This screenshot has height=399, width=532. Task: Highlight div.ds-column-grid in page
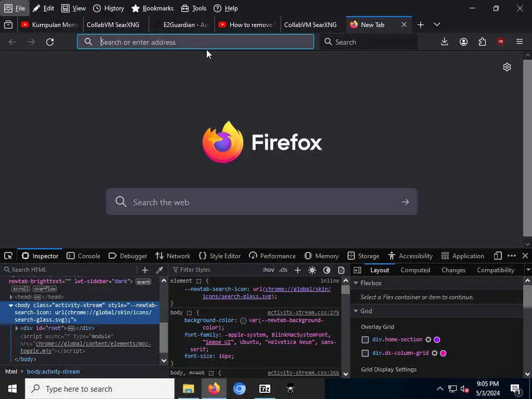[434, 353]
